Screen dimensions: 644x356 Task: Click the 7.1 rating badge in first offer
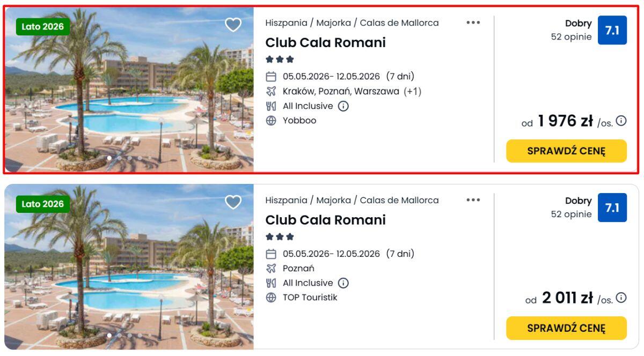click(x=612, y=31)
